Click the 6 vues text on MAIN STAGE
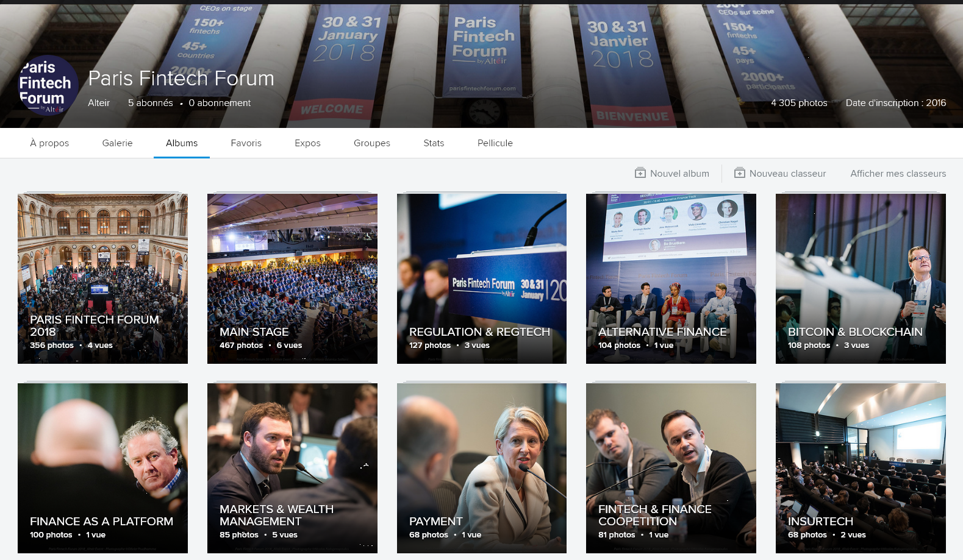This screenshot has height=560, width=963. click(x=289, y=346)
